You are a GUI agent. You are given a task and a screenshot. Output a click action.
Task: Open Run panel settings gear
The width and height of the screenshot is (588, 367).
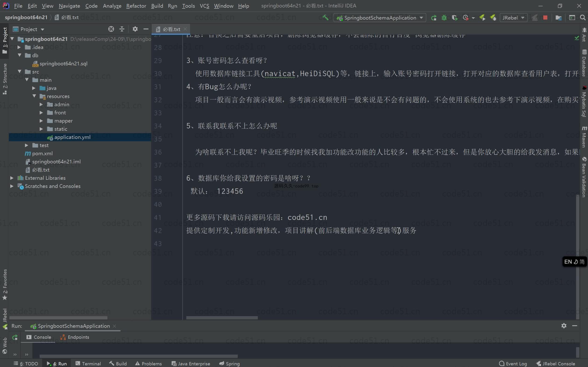pyautogui.click(x=564, y=326)
